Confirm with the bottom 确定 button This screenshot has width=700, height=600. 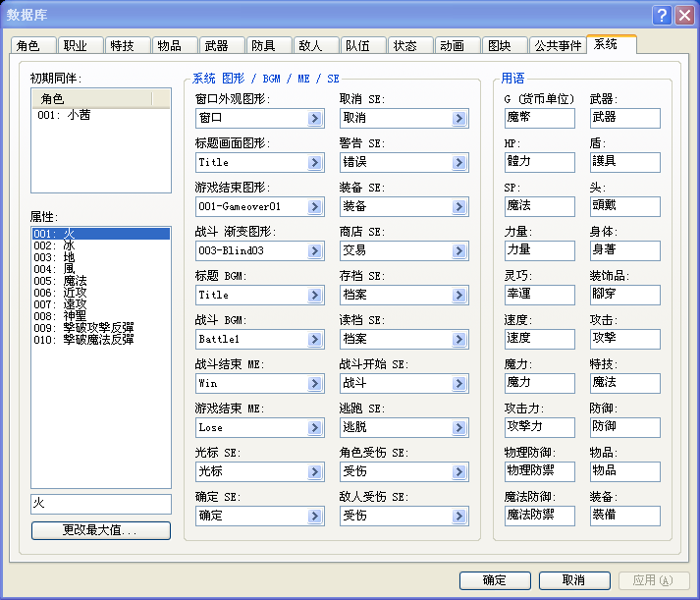click(x=495, y=580)
